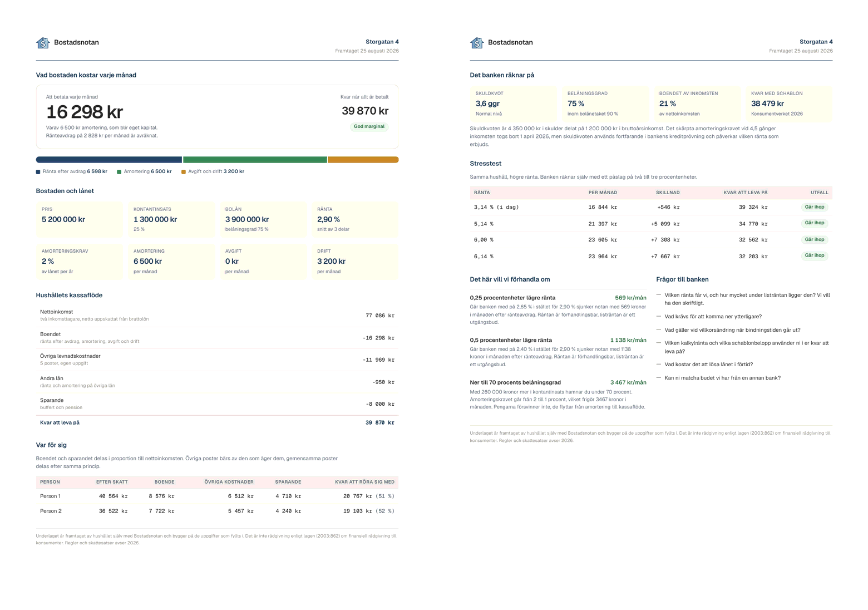The image size is (868, 610).
Task: Click the KVAR ATT RÖRA SIG MED column header
Action: pyautogui.click(x=364, y=482)
